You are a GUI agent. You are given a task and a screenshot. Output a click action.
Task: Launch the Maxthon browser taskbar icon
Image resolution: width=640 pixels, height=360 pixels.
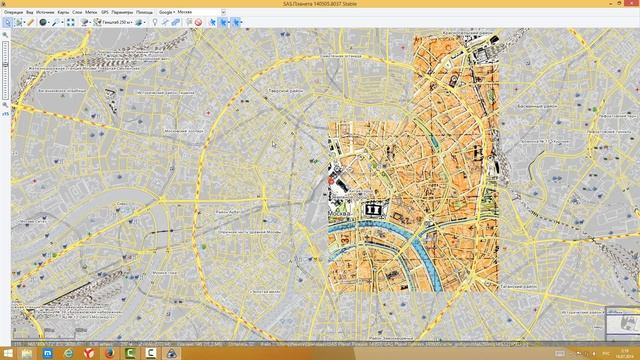pos(47,353)
